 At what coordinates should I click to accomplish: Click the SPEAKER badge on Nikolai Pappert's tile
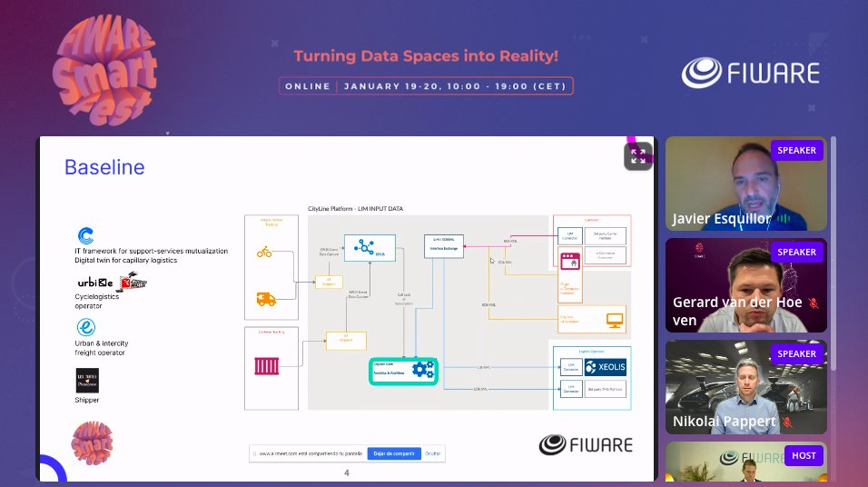796,354
